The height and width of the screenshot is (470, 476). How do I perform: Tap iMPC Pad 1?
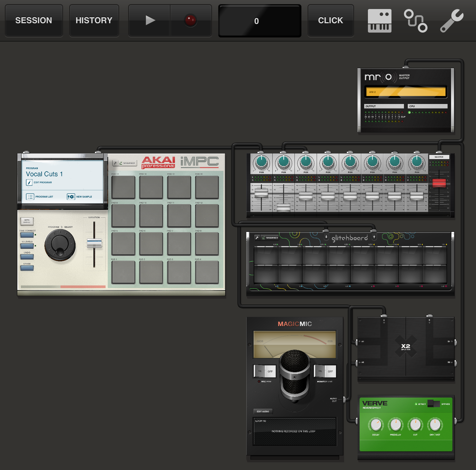coord(123,272)
